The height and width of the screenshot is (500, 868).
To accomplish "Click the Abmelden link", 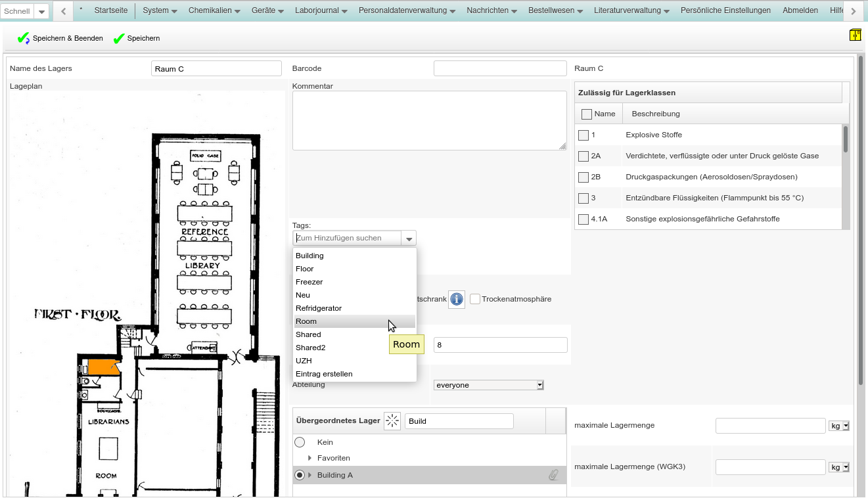I will (x=800, y=11).
